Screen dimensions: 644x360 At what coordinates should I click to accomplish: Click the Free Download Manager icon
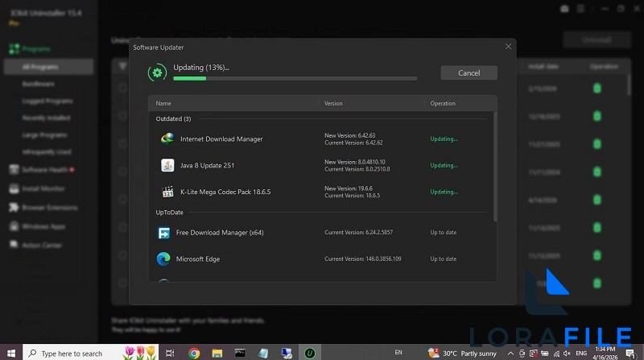(x=163, y=233)
